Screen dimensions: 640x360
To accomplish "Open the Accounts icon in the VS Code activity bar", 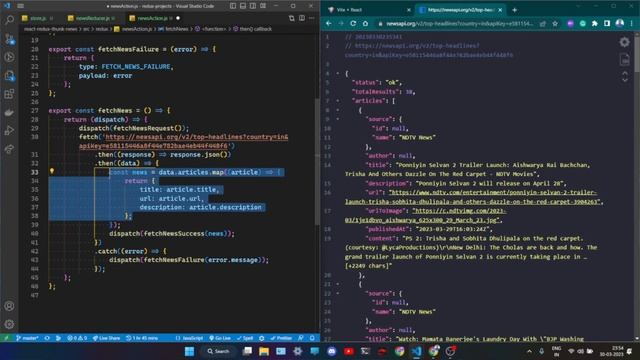I will click(x=9, y=306).
